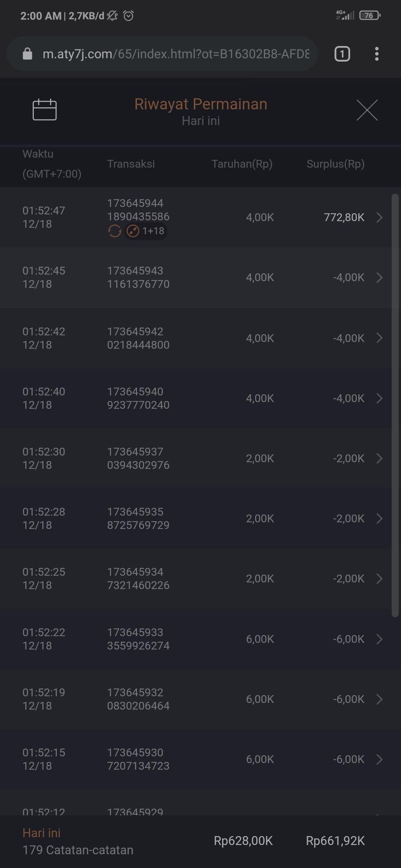Click the vertical scrollbar thumb
Screen dimensions: 401x868
pyautogui.click(x=395, y=404)
